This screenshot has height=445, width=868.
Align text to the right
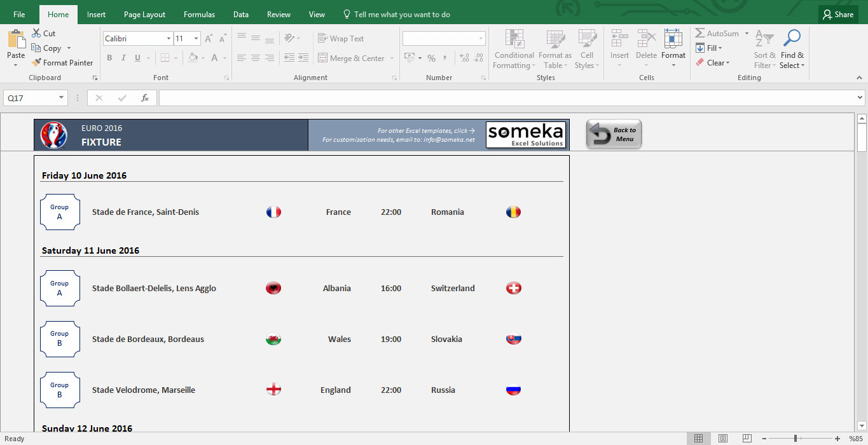tap(270, 58)
